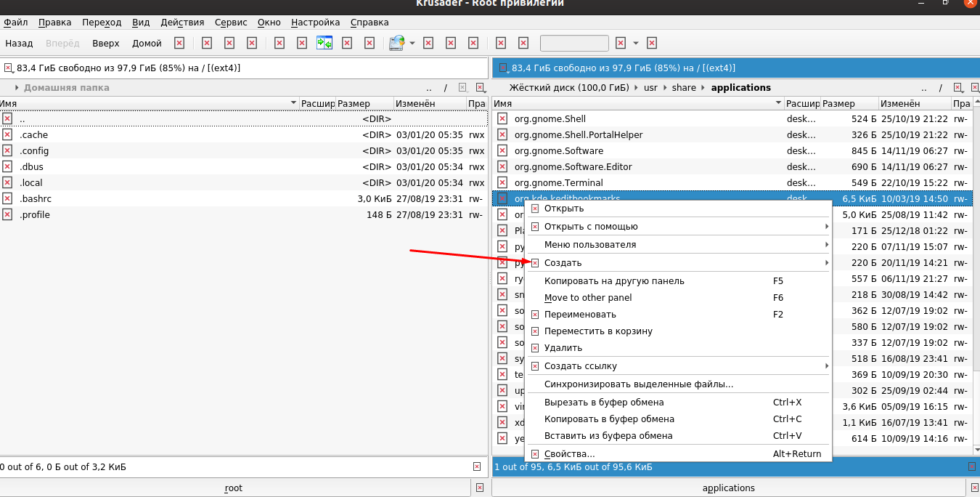The width and height of the screenshot is (980, 497).
Task: Click the empty text field in toolbar
Action: 574,43
